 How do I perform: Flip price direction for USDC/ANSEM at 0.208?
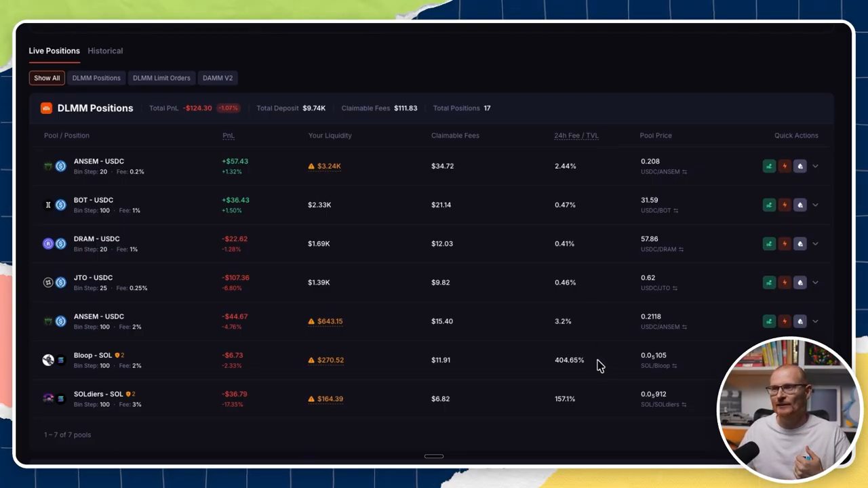point(684,172)
